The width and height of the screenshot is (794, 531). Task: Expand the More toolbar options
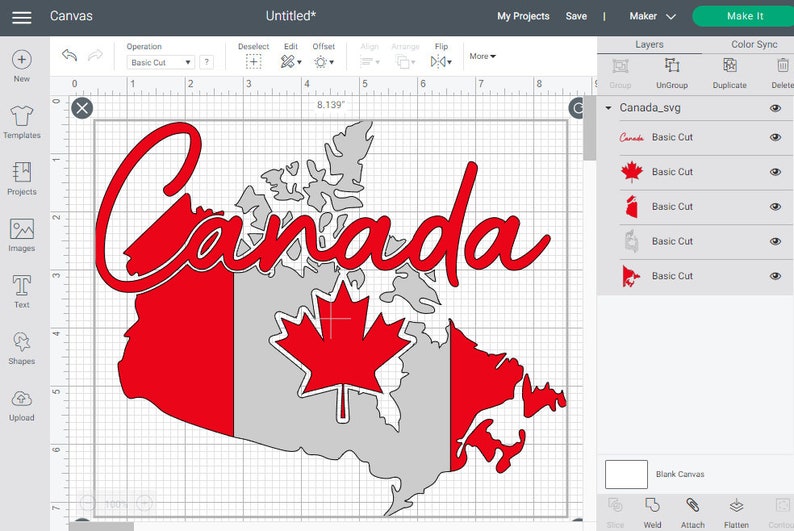point(482,56)
